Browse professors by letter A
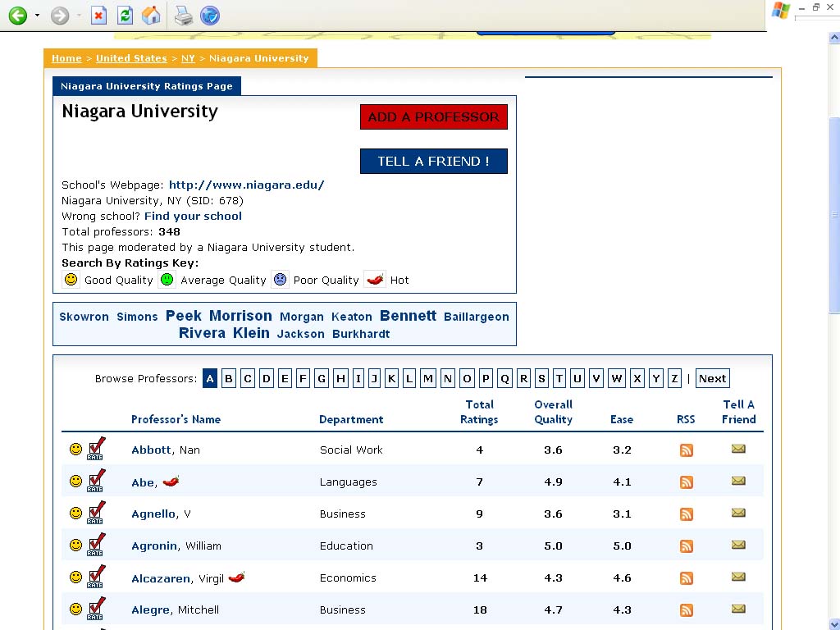 (210, 379)
